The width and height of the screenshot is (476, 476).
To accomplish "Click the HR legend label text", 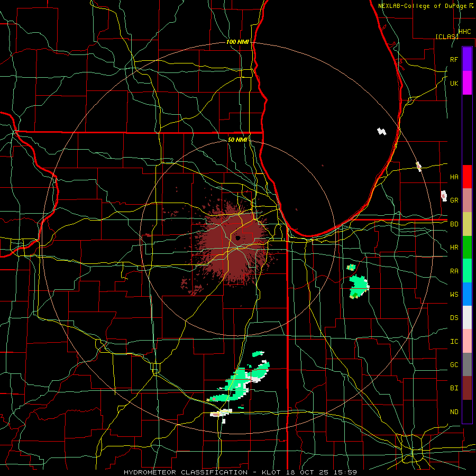I will [454, 248].
